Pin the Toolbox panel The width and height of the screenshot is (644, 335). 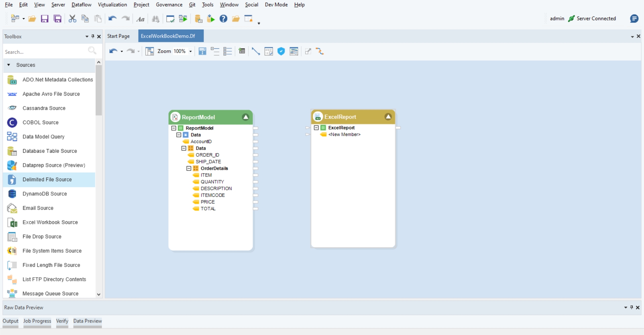pos(93,36)
